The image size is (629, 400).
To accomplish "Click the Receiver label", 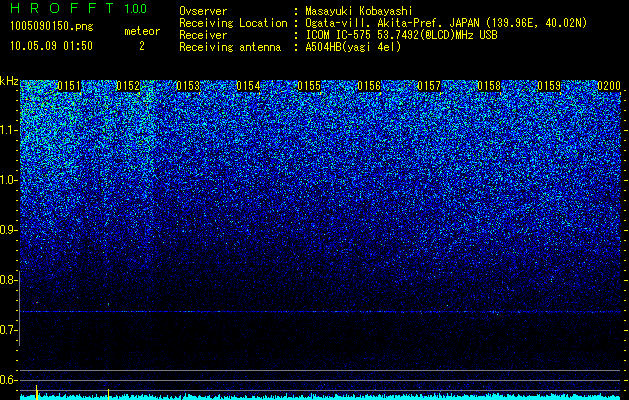I will point(203,35).
